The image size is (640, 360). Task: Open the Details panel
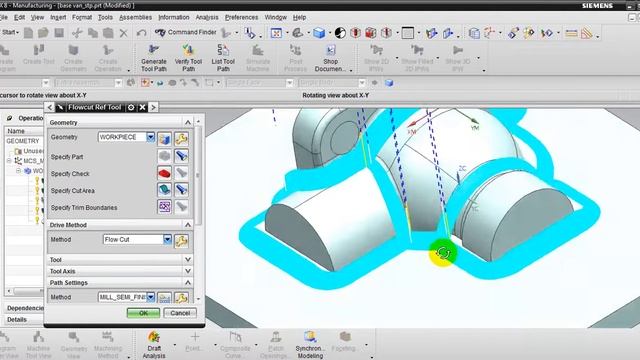(17, 320)
